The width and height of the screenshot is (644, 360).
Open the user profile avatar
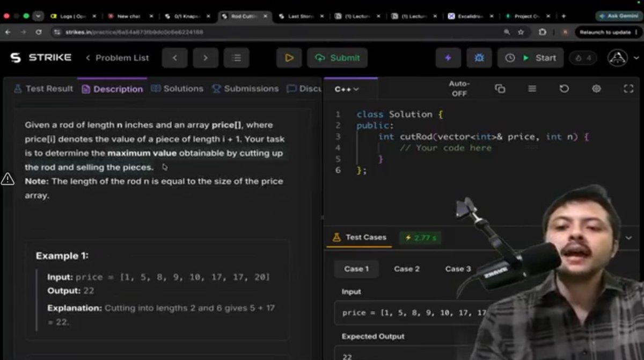coord(618,57)
